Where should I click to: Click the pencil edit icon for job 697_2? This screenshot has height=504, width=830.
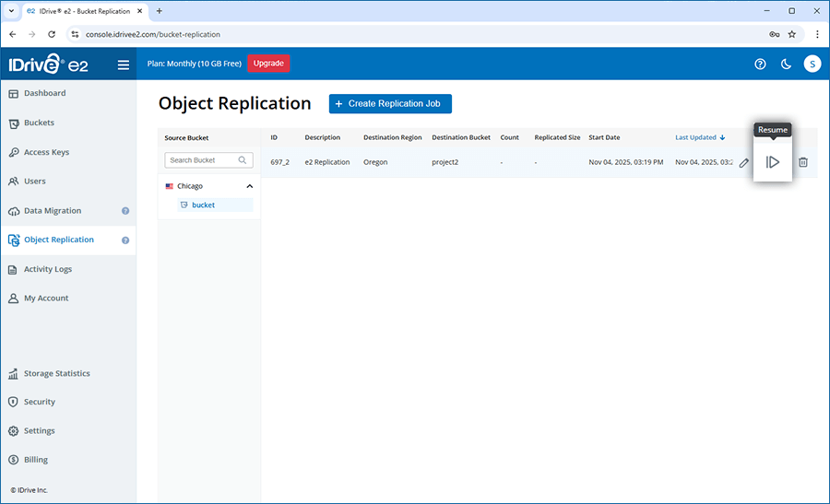tap(744, 162)
